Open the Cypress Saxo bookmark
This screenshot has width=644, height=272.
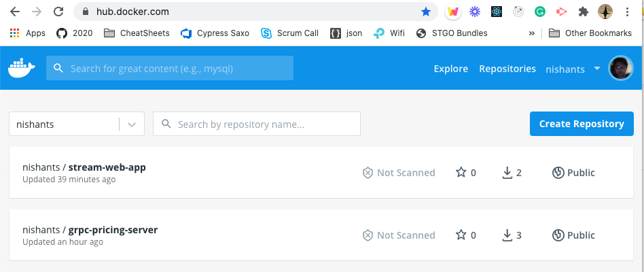[215, 33]
